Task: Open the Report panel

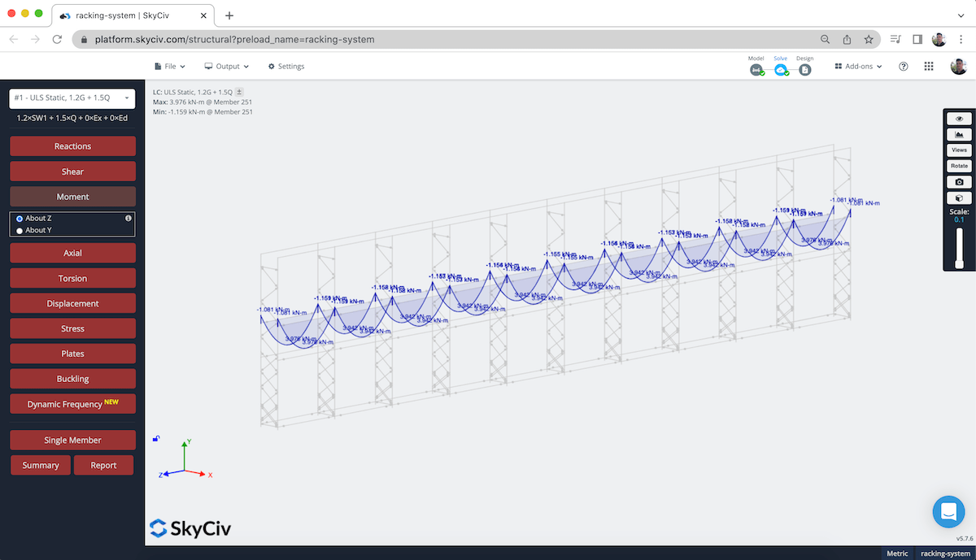Action: pyautogui.click(x=103, y=465)
